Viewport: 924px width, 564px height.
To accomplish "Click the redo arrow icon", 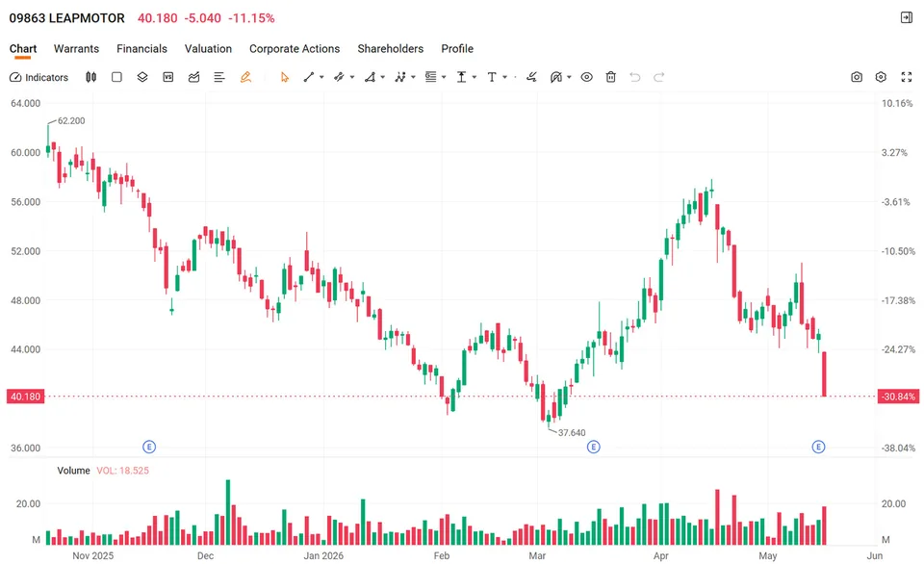I will point(658,77).
